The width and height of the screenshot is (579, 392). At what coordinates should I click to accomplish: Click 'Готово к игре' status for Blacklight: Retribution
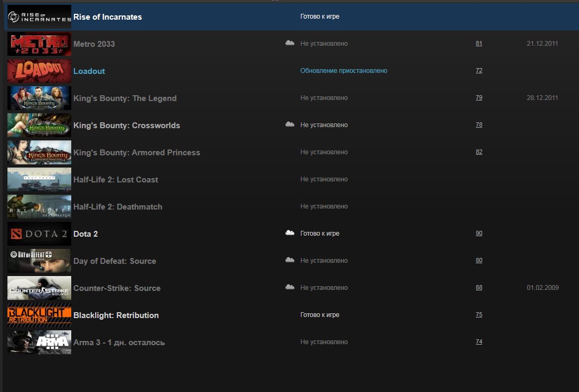pos(320,315)
